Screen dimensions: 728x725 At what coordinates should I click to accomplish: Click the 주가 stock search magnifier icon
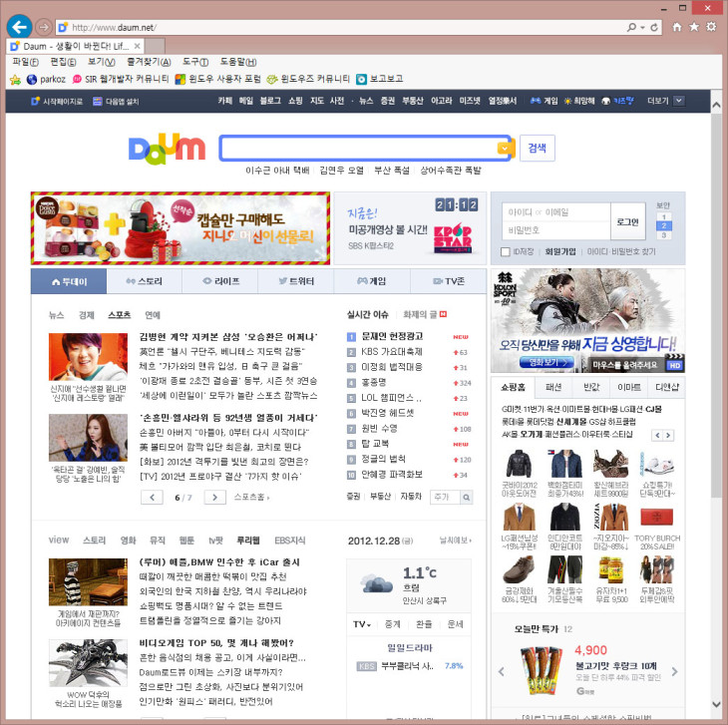[x=466, y=497]
